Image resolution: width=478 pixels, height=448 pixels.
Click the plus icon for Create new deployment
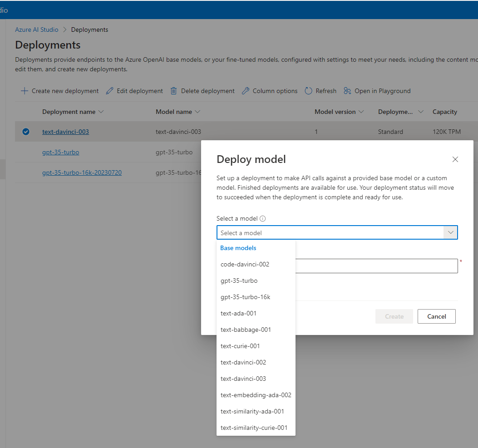[x=25, y=91]
